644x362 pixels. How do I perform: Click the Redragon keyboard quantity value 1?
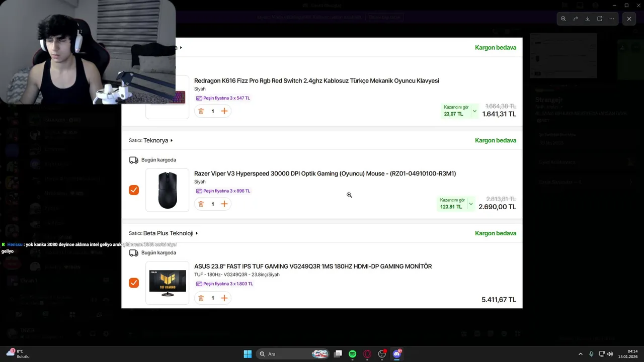point(213,111)
